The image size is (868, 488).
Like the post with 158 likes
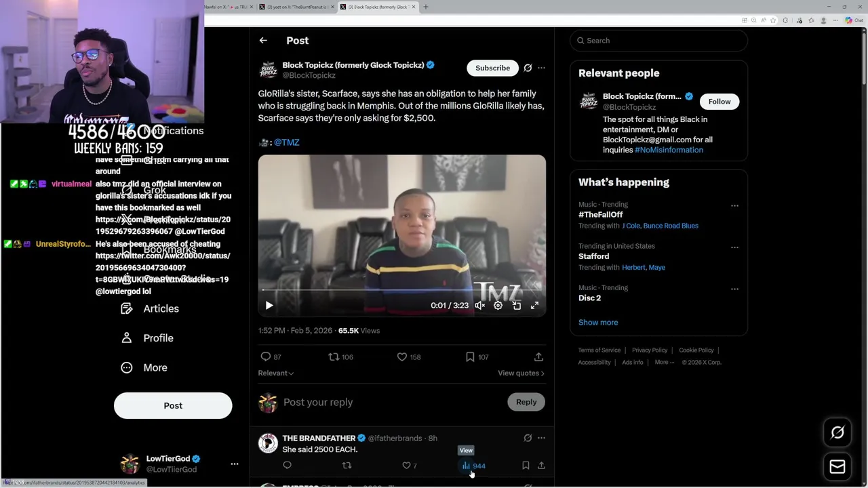[x=409, y=357]
